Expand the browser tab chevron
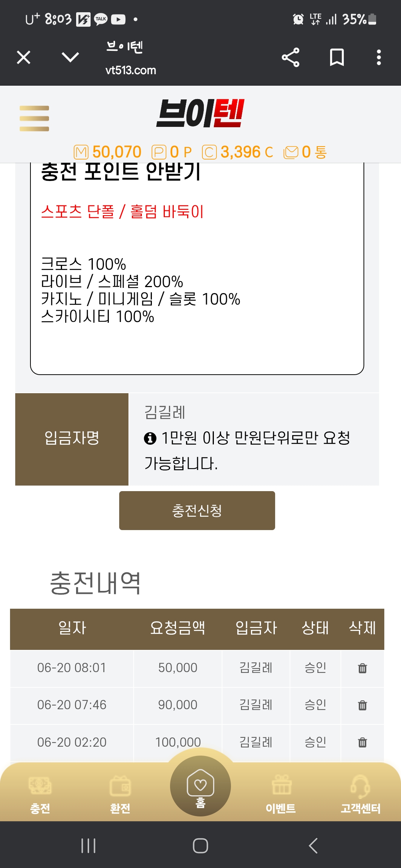This screenshot has width=401, height=868. click(70, 57)
